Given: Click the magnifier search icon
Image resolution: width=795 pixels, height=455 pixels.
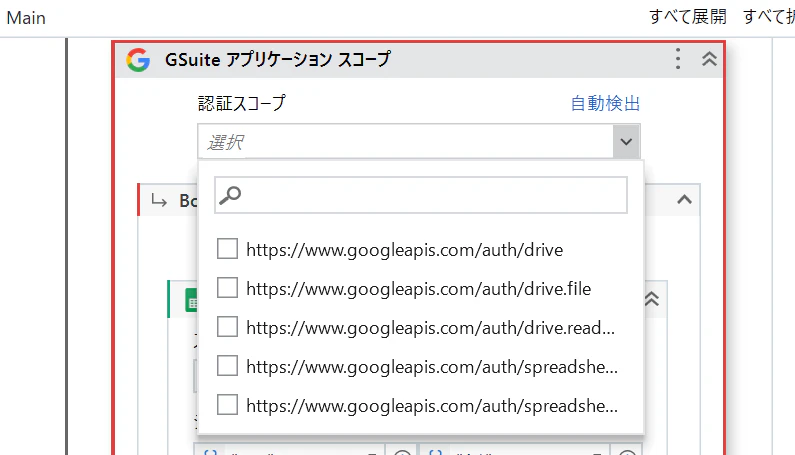Looking at the screenshot, I should click(x=230, y=195).
